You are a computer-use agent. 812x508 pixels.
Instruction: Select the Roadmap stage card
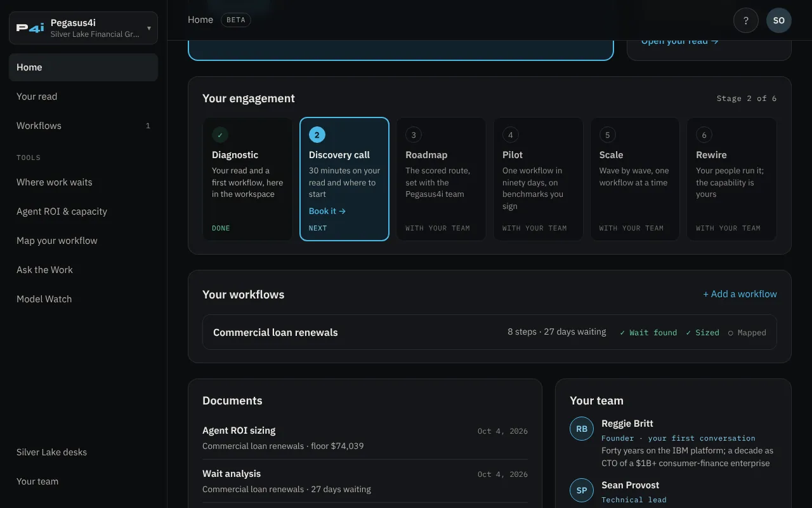pyautogui.click(x=441, y=179)
